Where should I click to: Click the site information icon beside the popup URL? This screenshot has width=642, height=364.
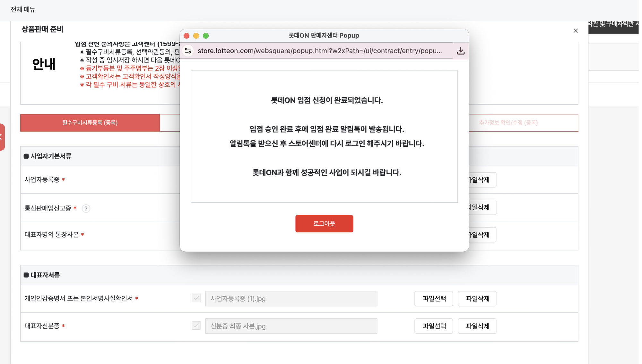pos(188,50)
